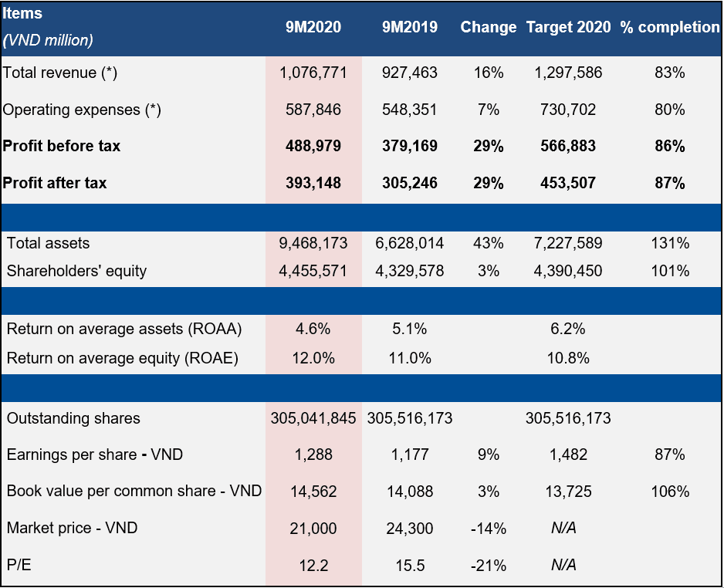Click the 9M2020 column header
This screenshot has height=588, width=724.
313,27
